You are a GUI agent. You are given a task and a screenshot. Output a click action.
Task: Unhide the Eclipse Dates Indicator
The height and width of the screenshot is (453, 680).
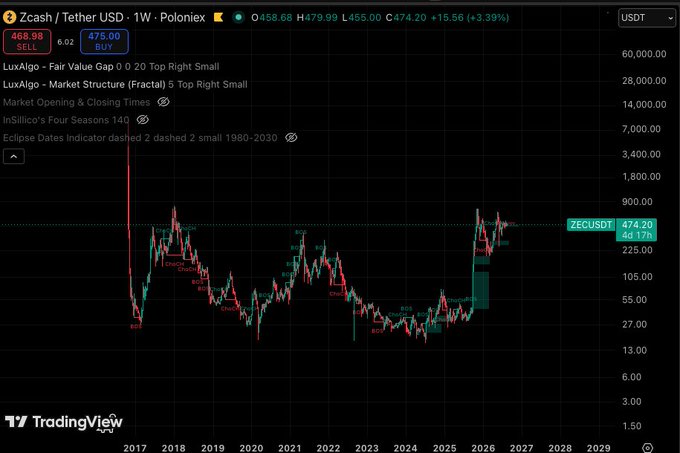291,138
